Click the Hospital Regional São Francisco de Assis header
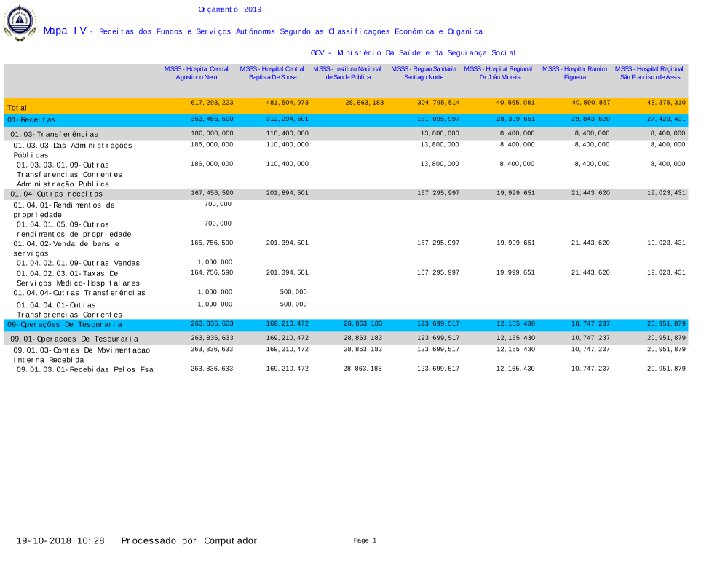The width and height of the screenshot is (728, 563). [x=650, y=73]
